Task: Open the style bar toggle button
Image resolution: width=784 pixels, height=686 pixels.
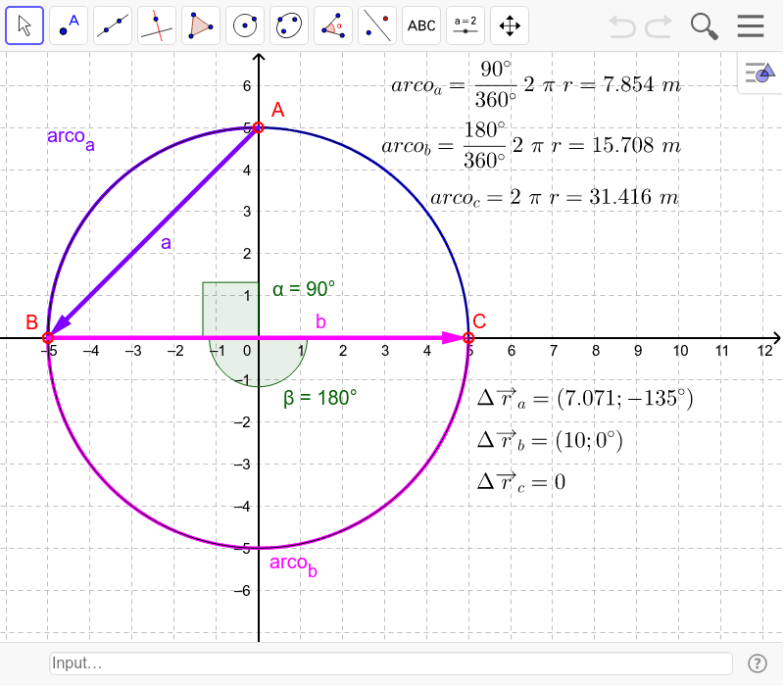Action: [760, 73]
